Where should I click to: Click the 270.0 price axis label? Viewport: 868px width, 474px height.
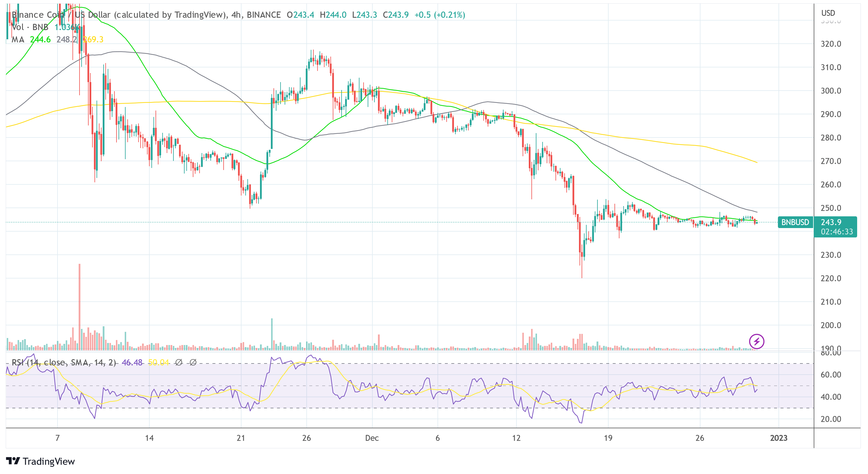(831, 161)
